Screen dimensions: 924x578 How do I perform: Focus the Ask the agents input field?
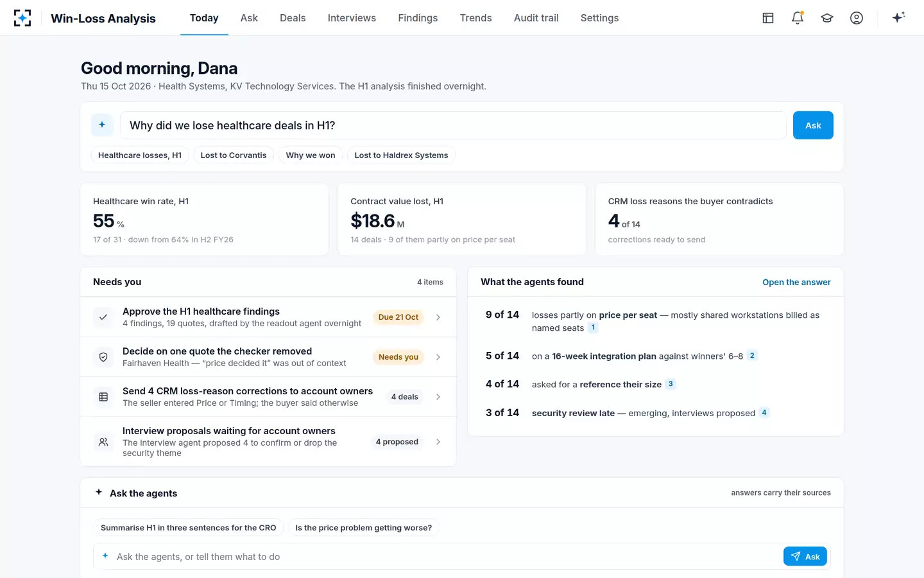point(447,556)
